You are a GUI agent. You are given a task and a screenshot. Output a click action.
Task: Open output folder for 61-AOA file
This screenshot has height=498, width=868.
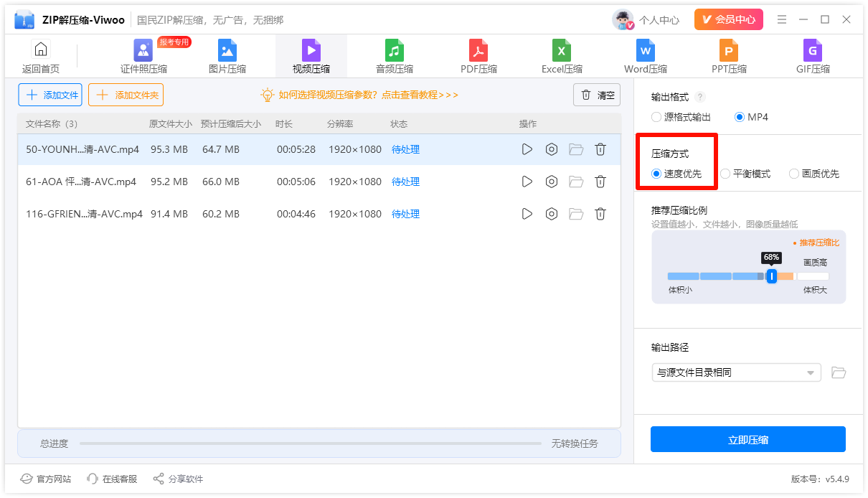pyautogui.click(x=576, y=182)
